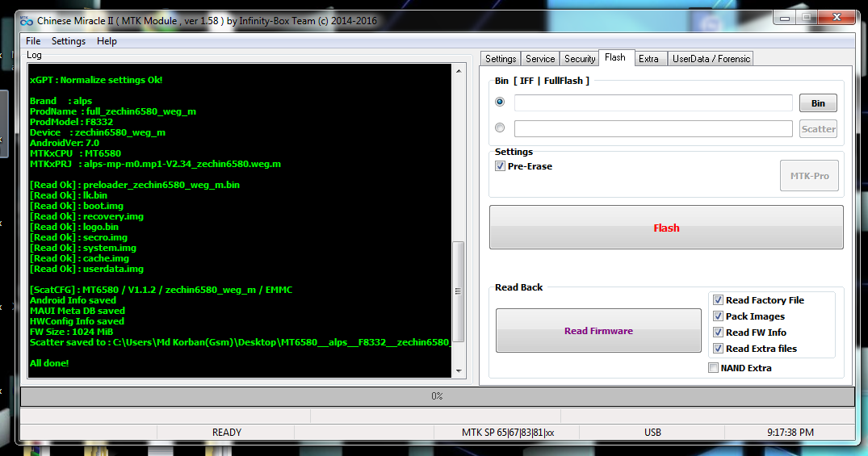The width and height of the screenshot is (868, 456).
Task: Click the '[Read Ok] : recovery.img' log line
Action: 87,216
